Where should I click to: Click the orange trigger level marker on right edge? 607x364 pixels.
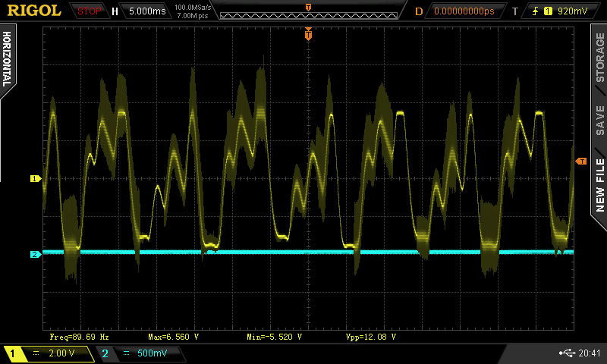click(x=580, y=162)
